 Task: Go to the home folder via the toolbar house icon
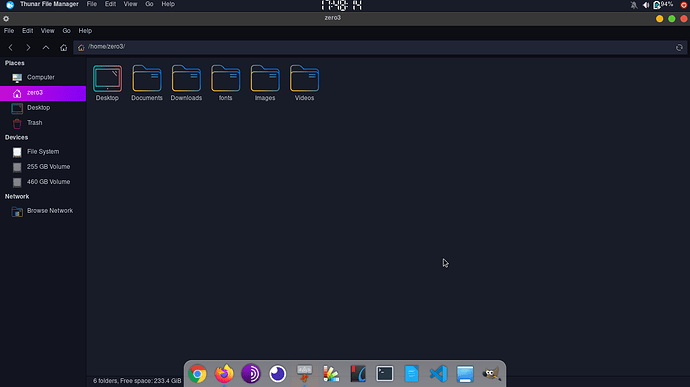63,47
